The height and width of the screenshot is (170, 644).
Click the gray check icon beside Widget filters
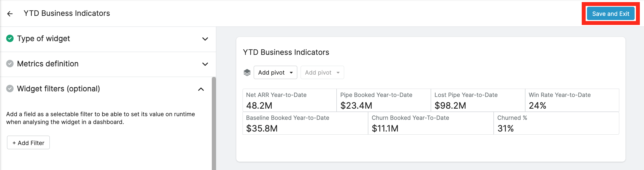(10, 89)
